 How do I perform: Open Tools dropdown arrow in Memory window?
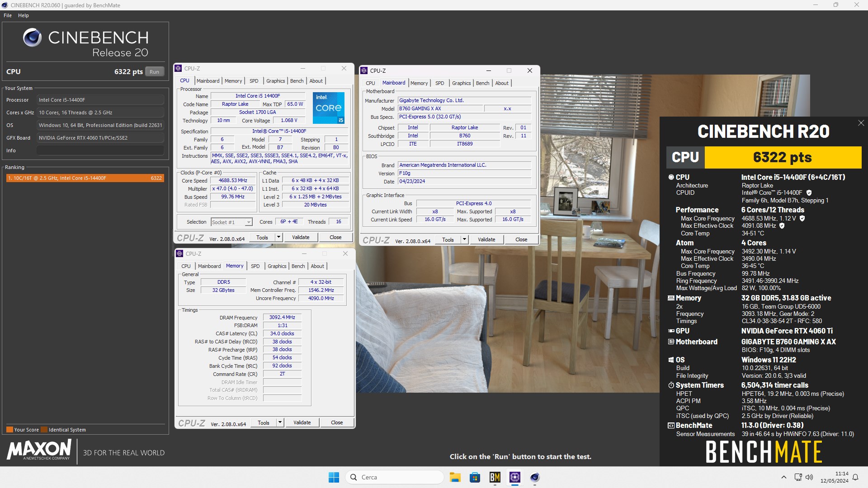(x=280, y=422)
